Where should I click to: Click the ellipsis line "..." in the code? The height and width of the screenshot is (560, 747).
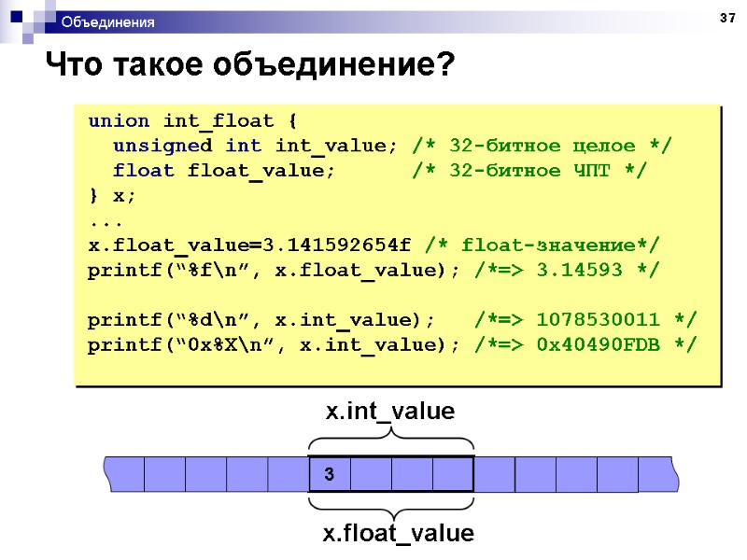tap(106, 224)
